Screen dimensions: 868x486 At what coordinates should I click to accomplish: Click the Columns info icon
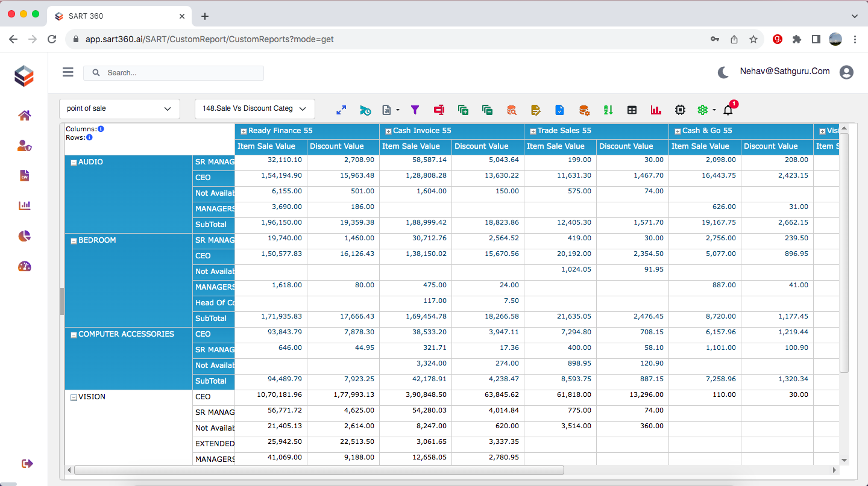(100, 129)
